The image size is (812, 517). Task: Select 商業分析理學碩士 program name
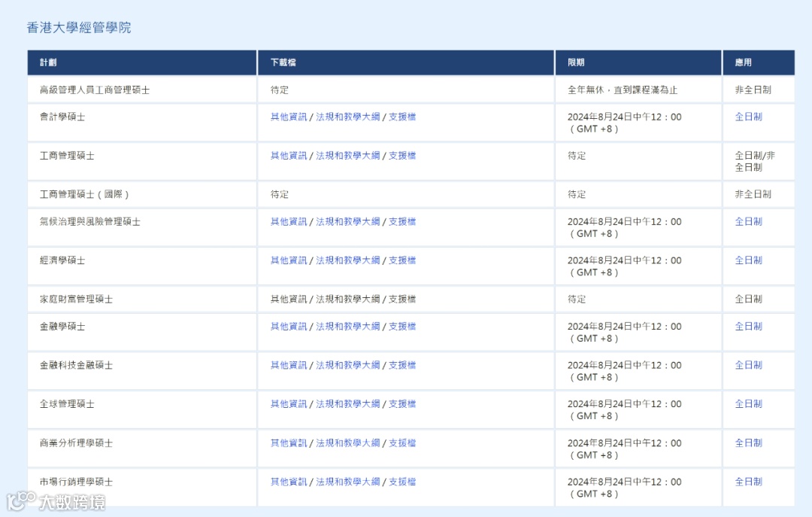pyautogui.click(x=76, y=443)
